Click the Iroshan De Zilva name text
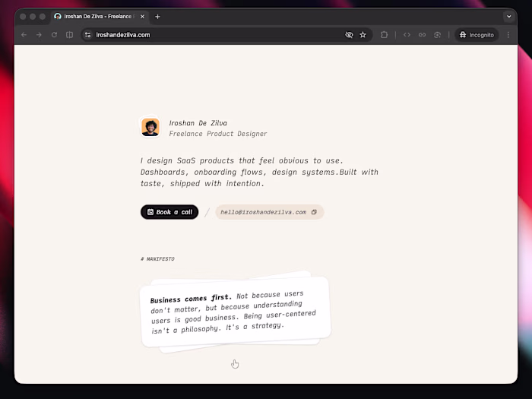This screenshot has height=399, width=532. click(x=198, y=123)
